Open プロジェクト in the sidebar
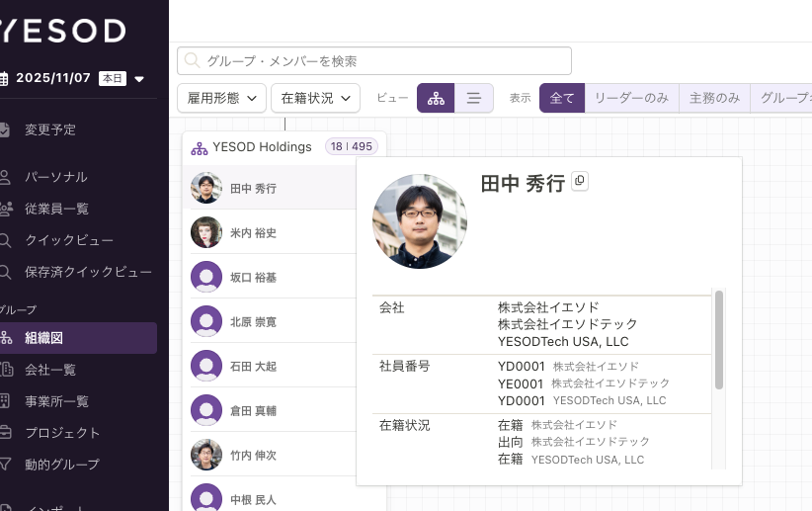This screenshot has height=511, width=812. click(62, 433)
